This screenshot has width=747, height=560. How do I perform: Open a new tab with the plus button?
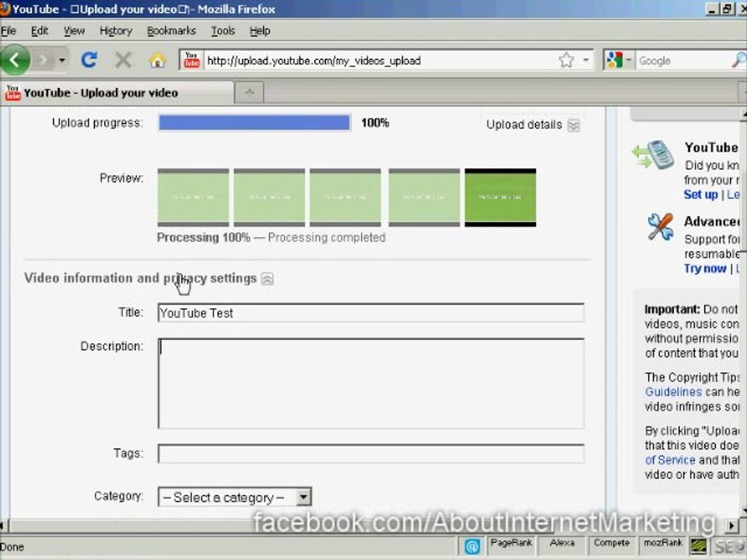pos(249,93)
